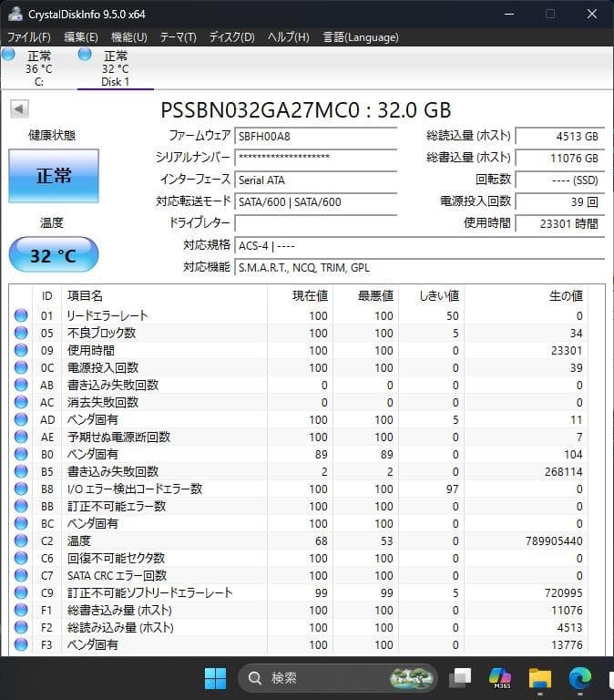Click raw value 268114 in the table
Screen dimensions: 614x700
click(564, 471)
